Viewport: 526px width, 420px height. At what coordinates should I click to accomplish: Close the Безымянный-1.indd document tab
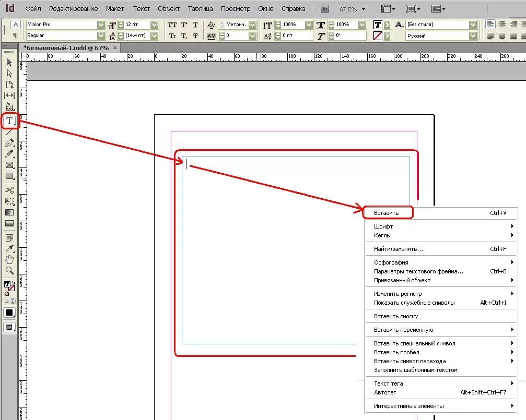coord(115,48)
